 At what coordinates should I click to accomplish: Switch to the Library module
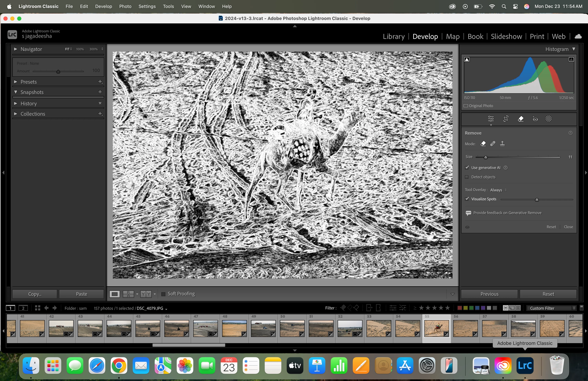coord(394,37)
